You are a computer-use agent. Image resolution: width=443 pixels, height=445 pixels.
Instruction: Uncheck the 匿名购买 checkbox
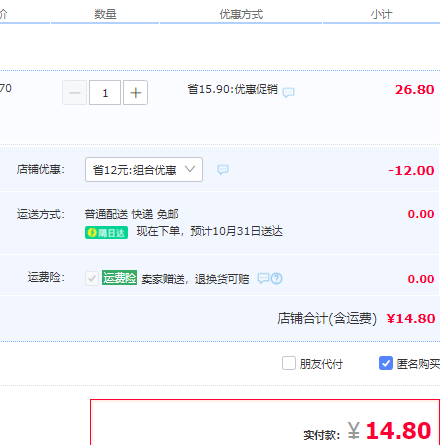tap(386, 363)
